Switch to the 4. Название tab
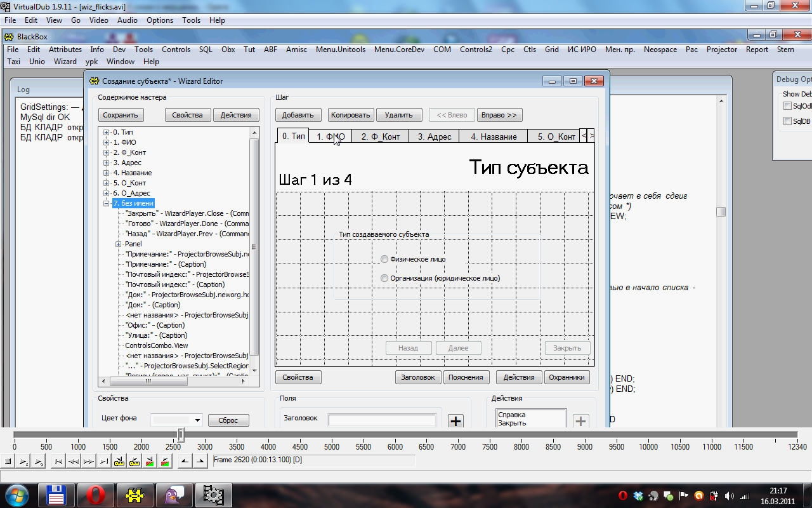Screen dimensions: 812x508 [494, 137]
